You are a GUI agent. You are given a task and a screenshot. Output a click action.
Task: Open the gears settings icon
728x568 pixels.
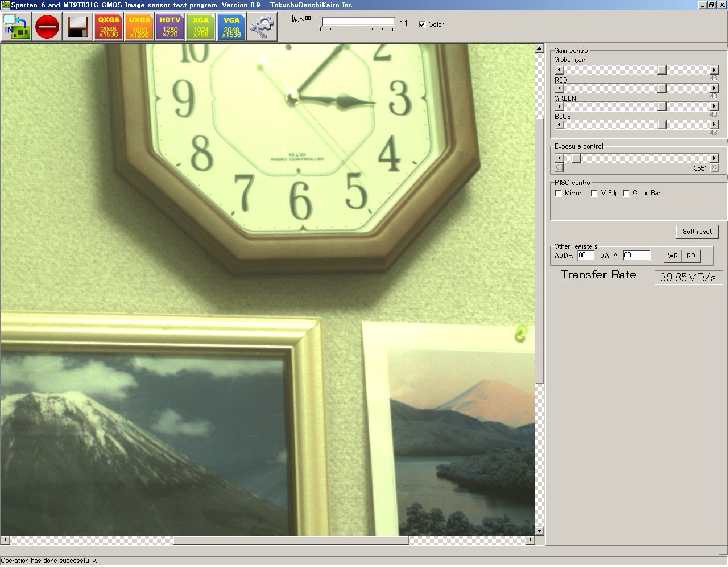point(262,27)
